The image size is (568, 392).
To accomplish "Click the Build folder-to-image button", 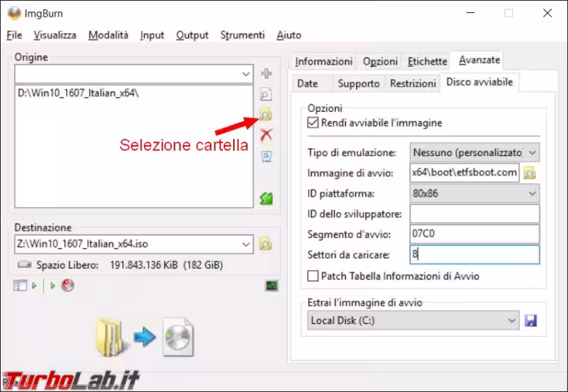I will pyautogui.click(x=145, y=337).
